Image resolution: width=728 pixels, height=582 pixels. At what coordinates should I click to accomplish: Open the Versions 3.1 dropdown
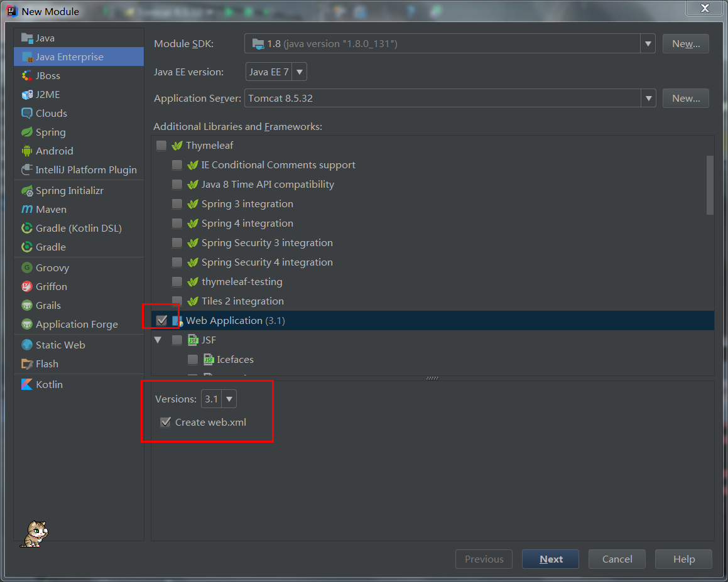point(229,399)
